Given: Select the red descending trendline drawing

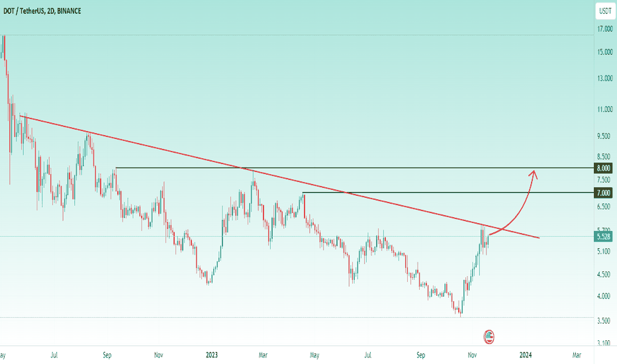Looking at the screenshot, I should pyautogui.click(x=279, y=177).
